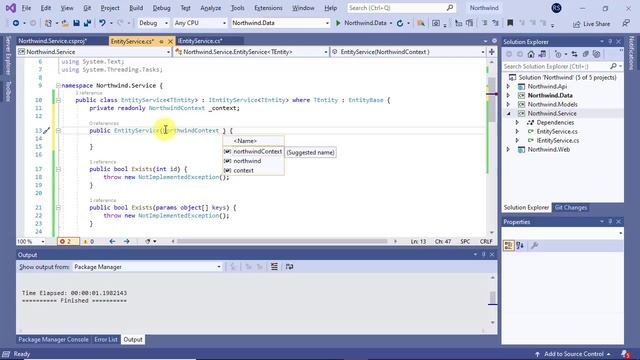This screenshot has width=640, height=360.
Task: Click the warnings indicator showing 0
Action: coord(89,241)
